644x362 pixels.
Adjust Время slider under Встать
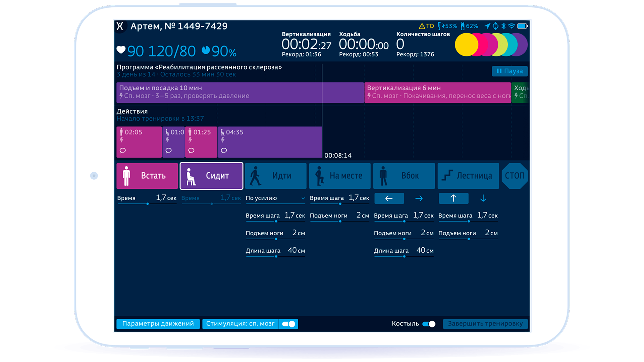148,203
